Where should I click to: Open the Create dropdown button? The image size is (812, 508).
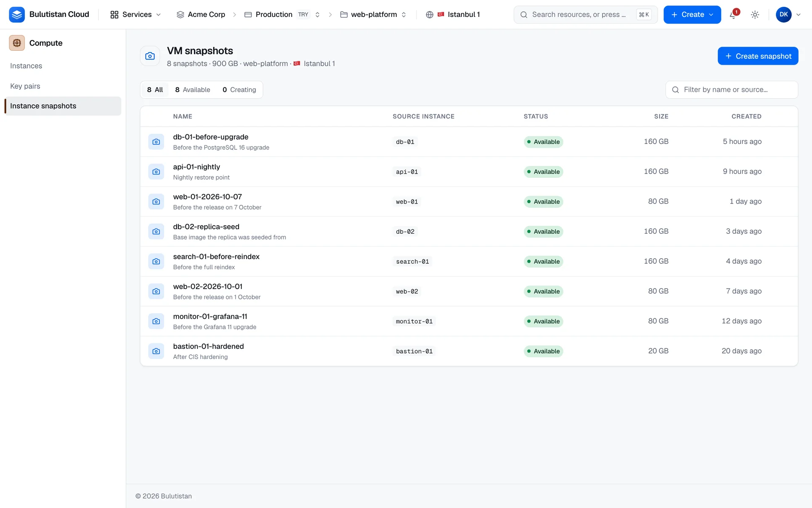coord(692,15)
